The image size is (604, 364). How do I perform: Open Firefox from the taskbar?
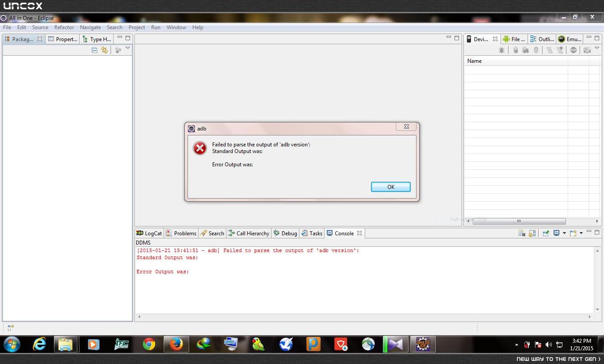(176, 344)
